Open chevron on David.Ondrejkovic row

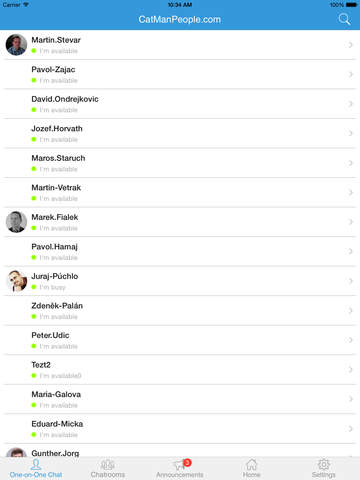(351, 104)
